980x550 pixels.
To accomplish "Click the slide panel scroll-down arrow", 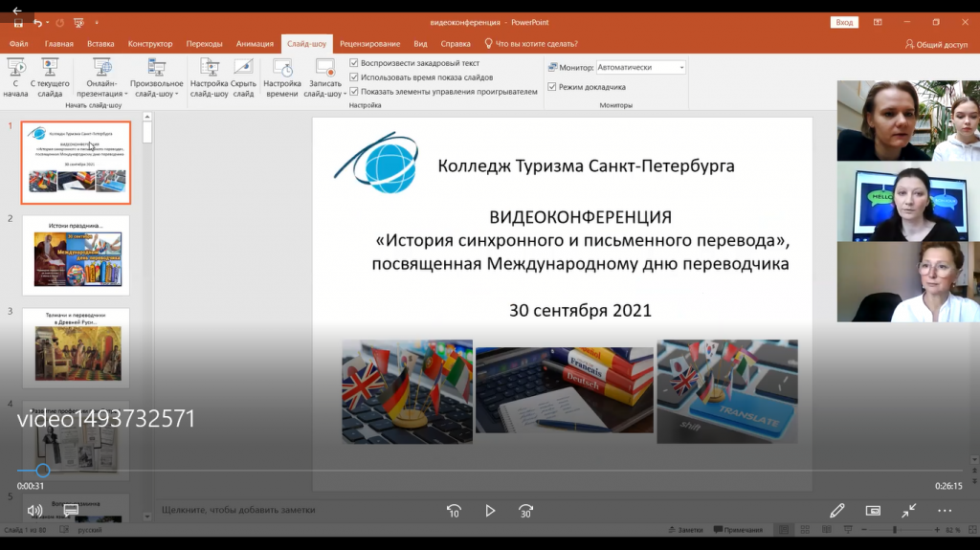I will 146,517.
